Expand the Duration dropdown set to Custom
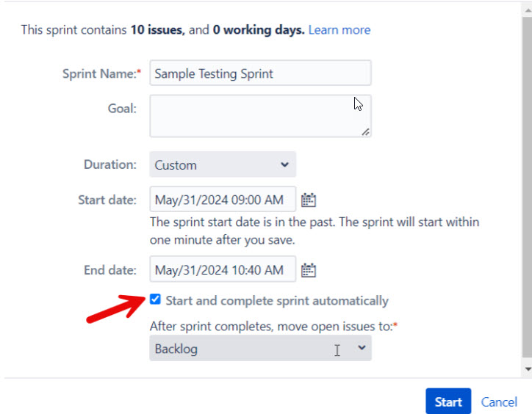Image resolution: width=532 pixels, height=414 pixels. pyautogui.click(x=223, y=164)
